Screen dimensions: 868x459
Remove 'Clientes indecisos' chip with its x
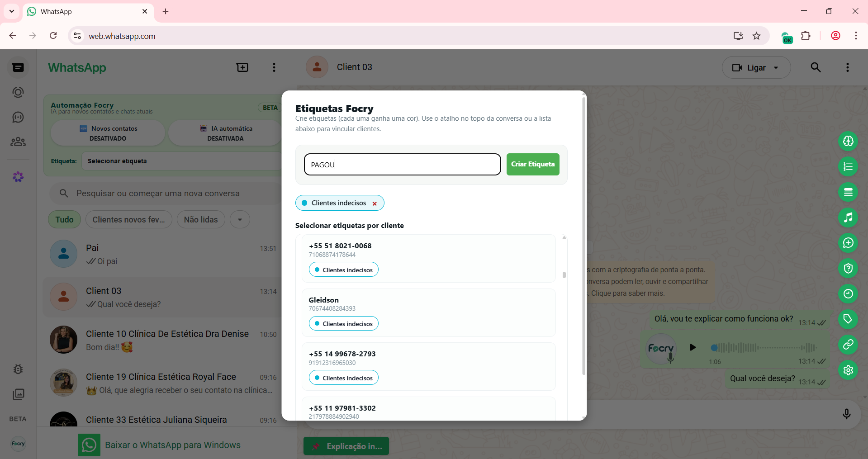coord(375,203)
